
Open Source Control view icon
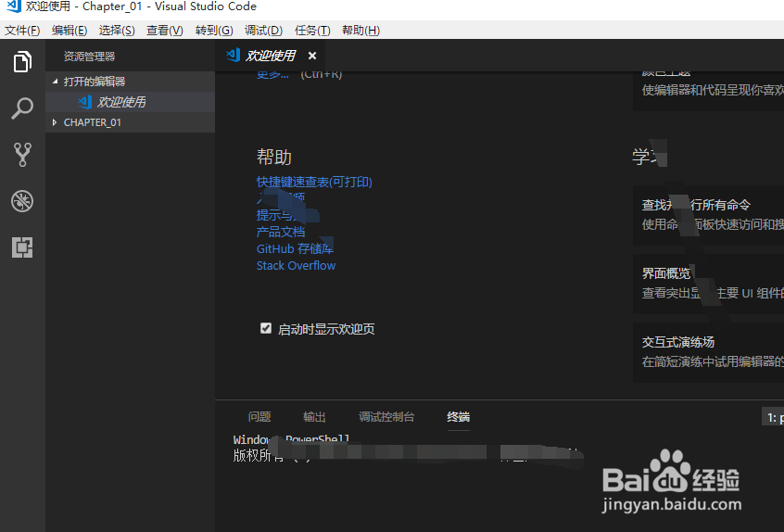click(22, 155)
